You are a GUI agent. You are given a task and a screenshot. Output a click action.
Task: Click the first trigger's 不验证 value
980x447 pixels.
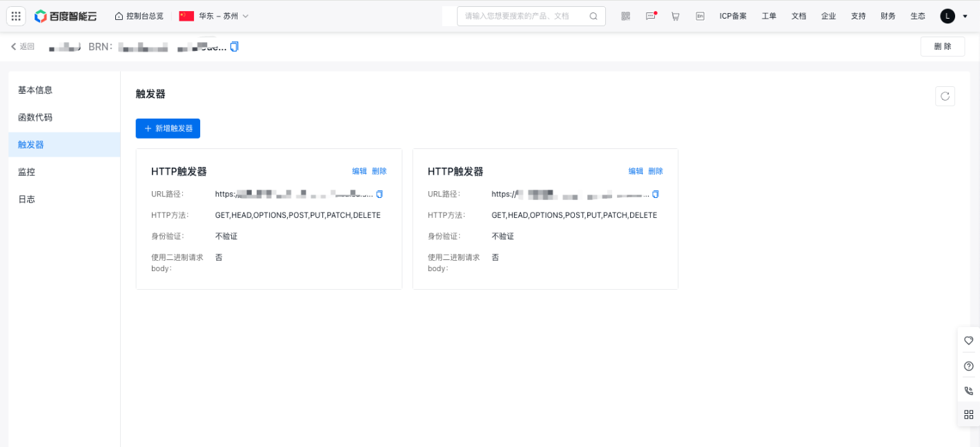point(226,236)
